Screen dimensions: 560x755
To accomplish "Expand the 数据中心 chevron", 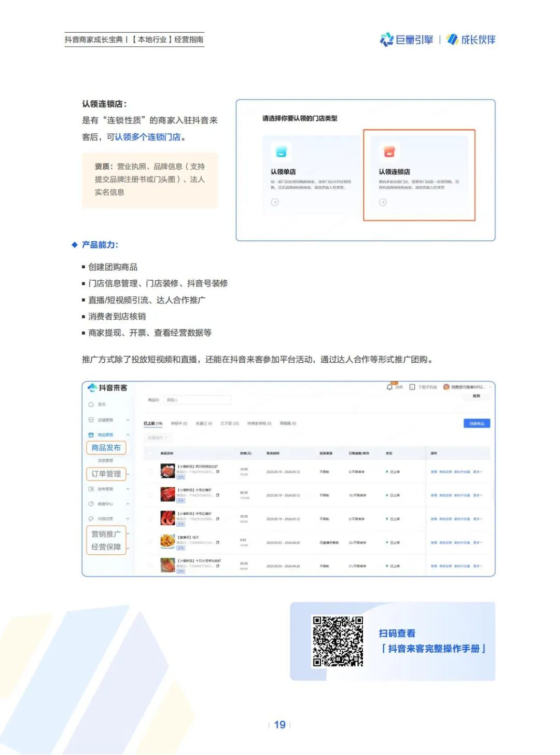I will point(128,504).
